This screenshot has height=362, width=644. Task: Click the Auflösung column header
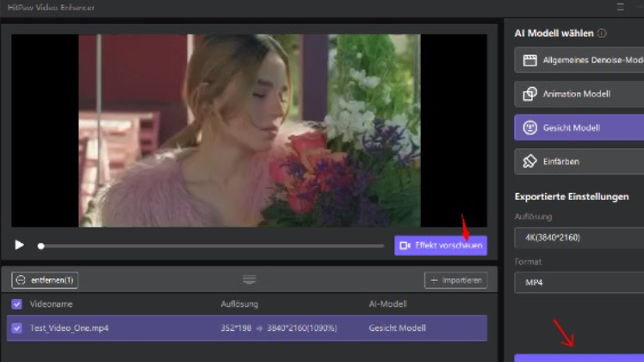tap(239, 304)
